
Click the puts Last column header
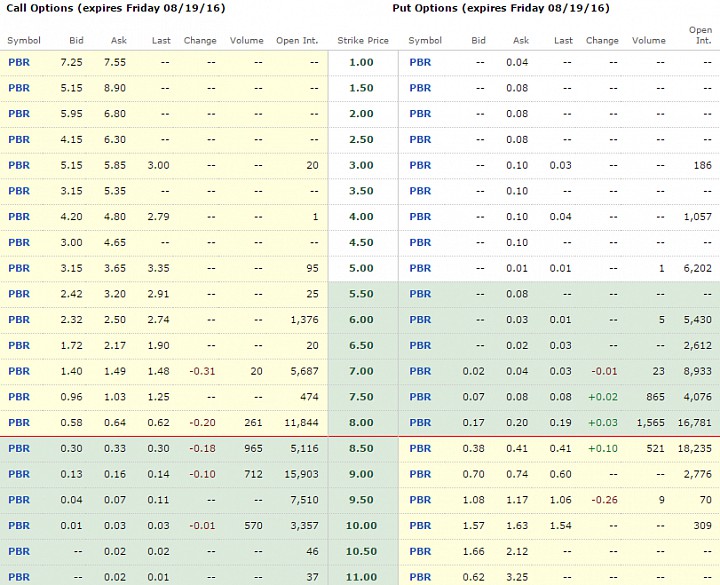pyautogui.click(x=563, y=40)
